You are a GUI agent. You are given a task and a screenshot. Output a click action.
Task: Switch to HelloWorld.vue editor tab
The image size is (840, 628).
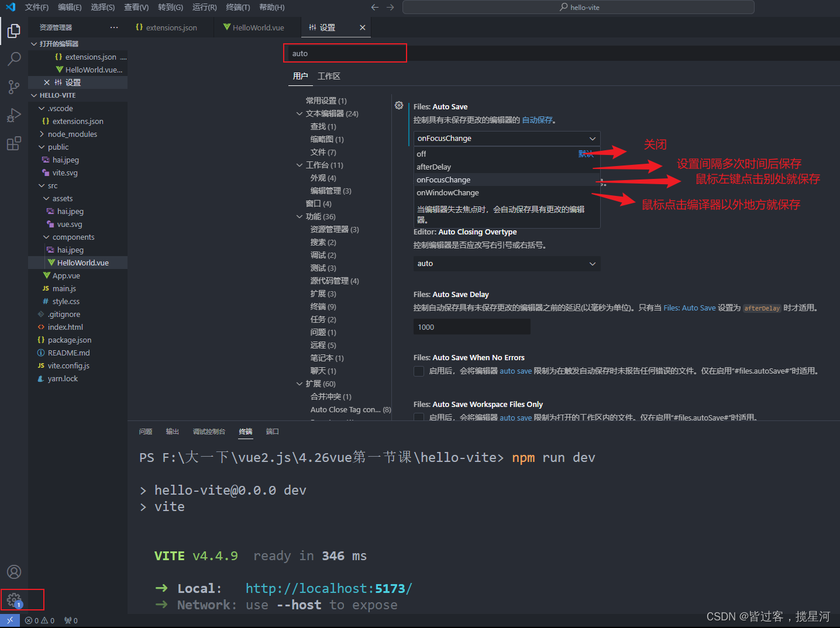258,27
